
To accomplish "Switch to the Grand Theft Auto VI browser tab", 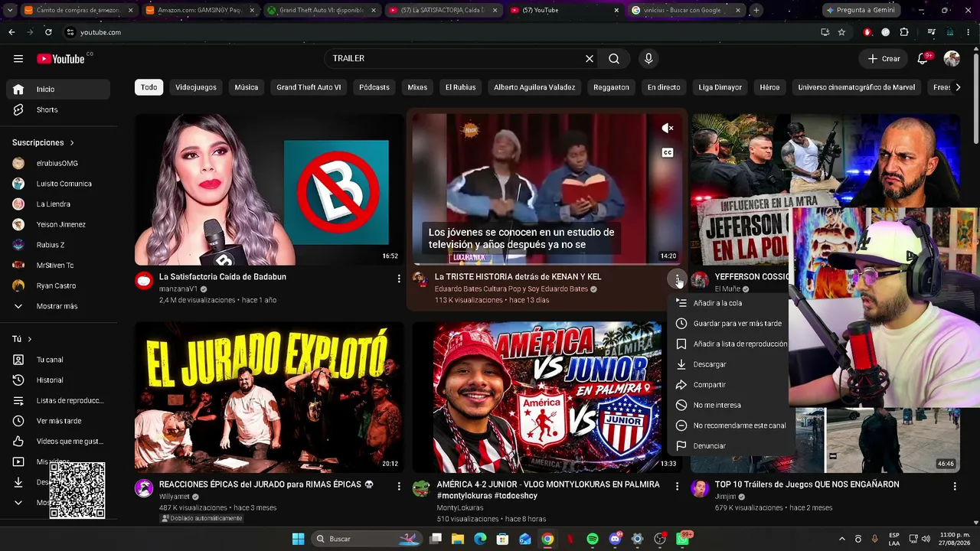I will [322, 11].
